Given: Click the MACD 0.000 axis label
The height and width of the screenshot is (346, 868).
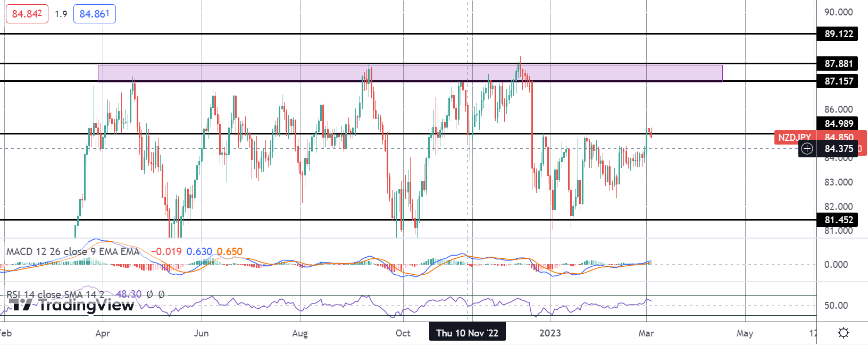Looking at the screenshot, I should 836,265.
